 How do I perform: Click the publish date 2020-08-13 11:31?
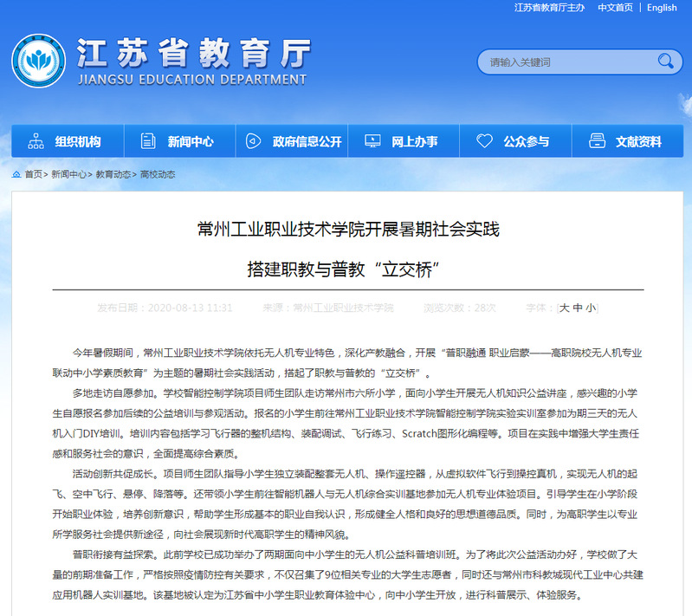[x=190, y=308]
